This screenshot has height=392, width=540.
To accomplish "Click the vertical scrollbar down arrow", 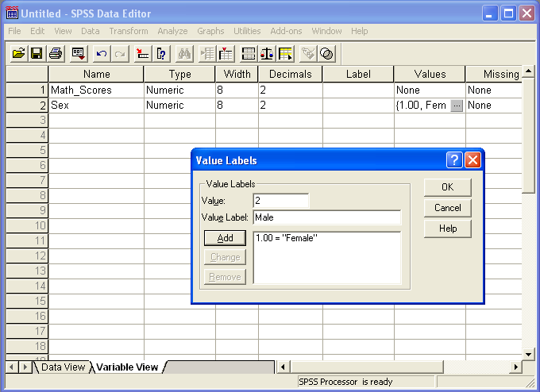I will click(528, 354).
